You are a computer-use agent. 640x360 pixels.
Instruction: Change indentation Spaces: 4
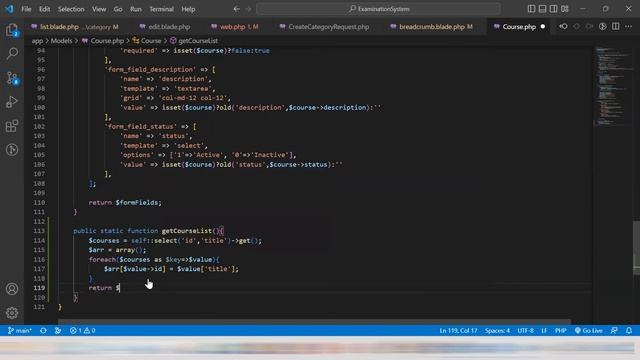click(497, 331)
